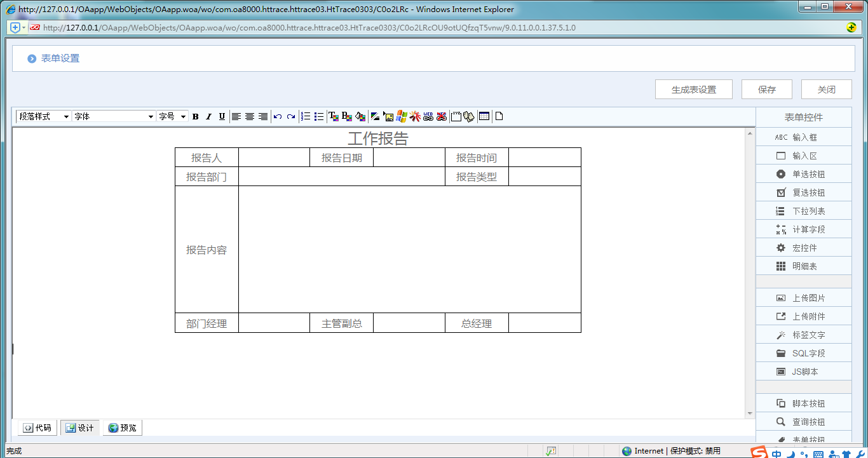The width and height of the screenshot is (868, 458).
Task: Expand the 字体 font dropdown
Action: 114,117
